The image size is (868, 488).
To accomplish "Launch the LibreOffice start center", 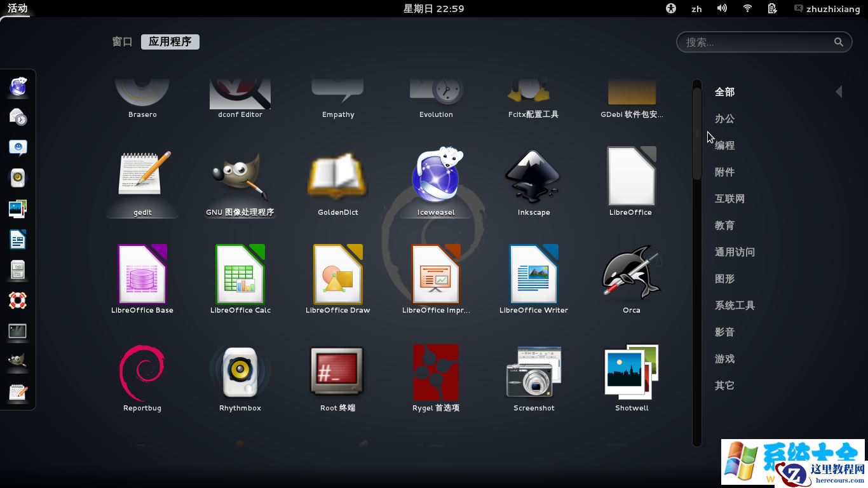I will (x=631, y=182).
